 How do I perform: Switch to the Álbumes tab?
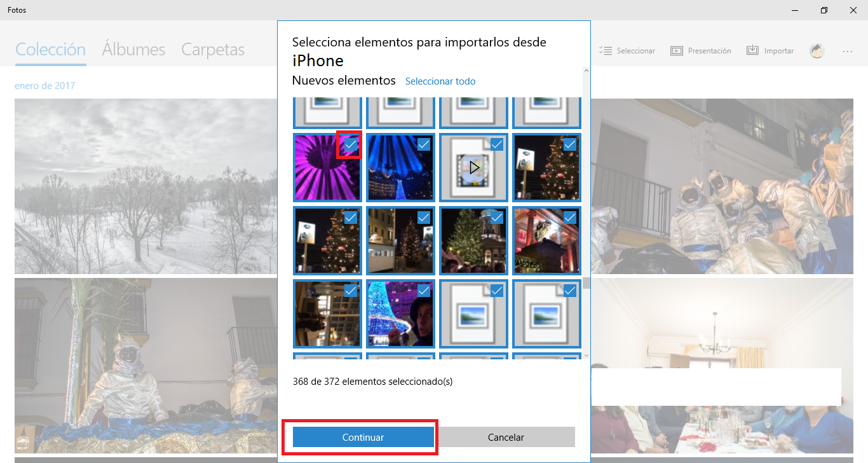[133, 50]
